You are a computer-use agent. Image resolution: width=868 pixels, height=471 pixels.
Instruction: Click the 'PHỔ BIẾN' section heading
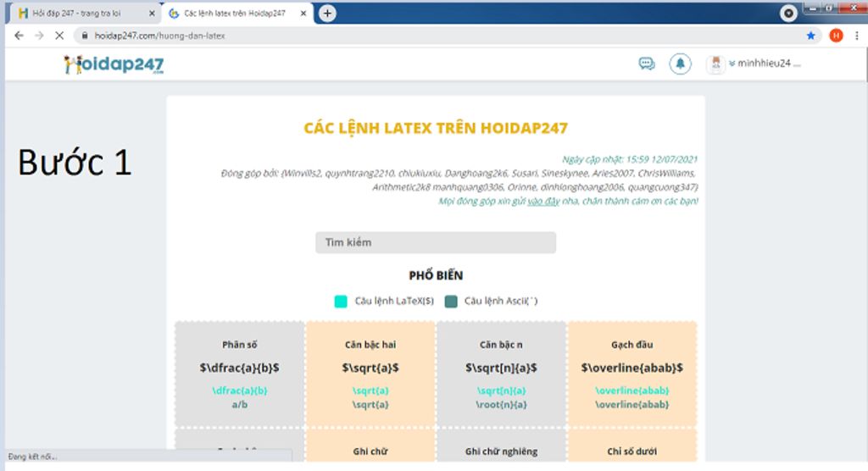(x=436, y=275)
